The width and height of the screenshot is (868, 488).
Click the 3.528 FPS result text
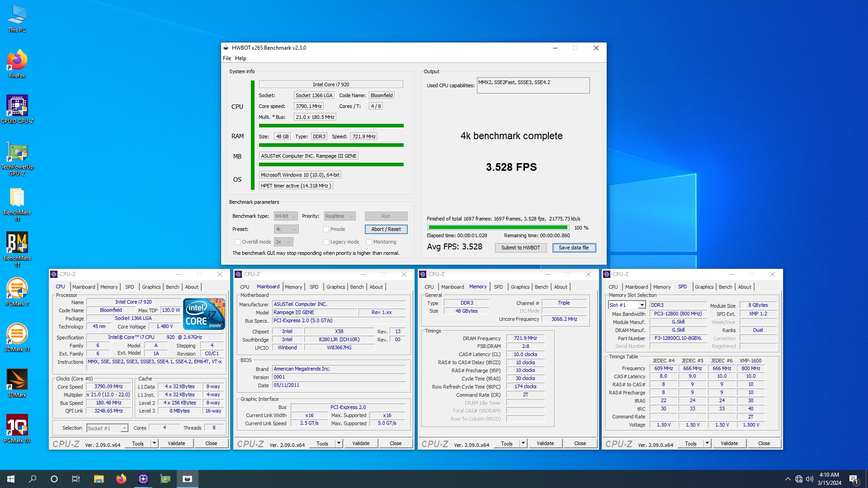(x=511, y=167)
